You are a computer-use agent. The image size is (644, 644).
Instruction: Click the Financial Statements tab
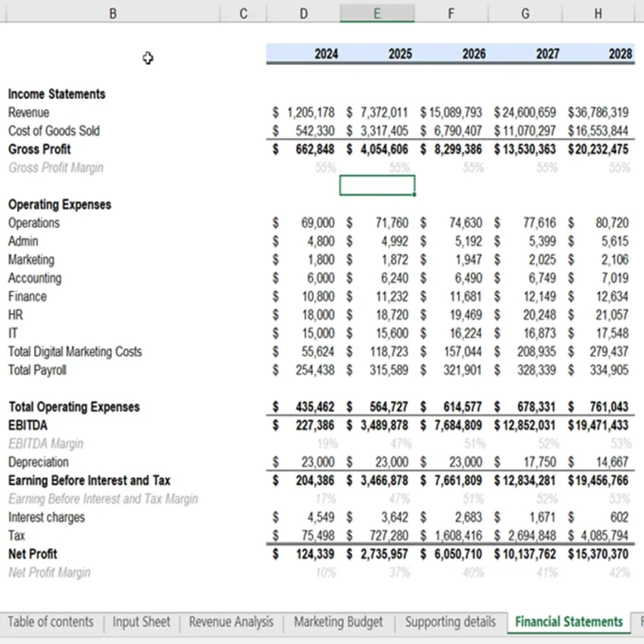[x=569, y=622]
